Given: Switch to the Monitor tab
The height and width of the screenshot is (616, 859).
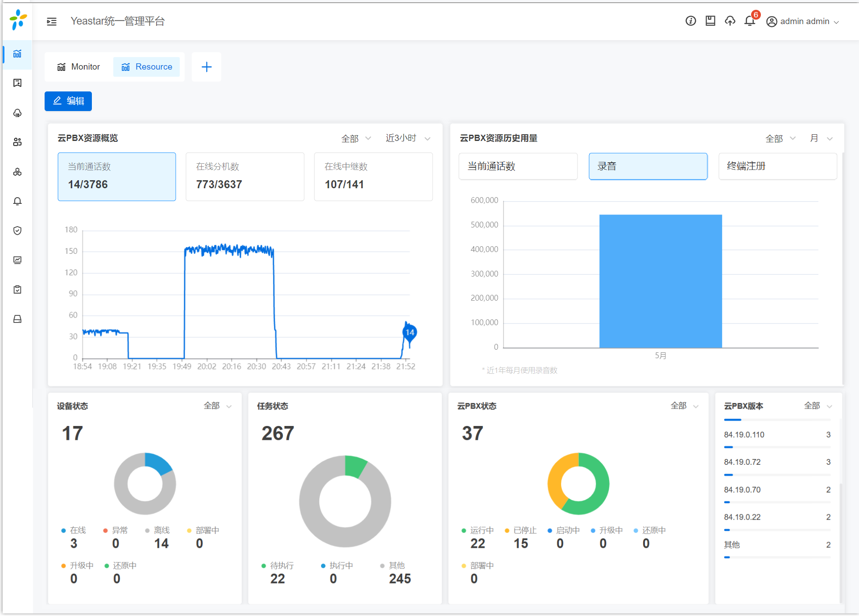Looking at the screenshot, I should coord(78,67).
